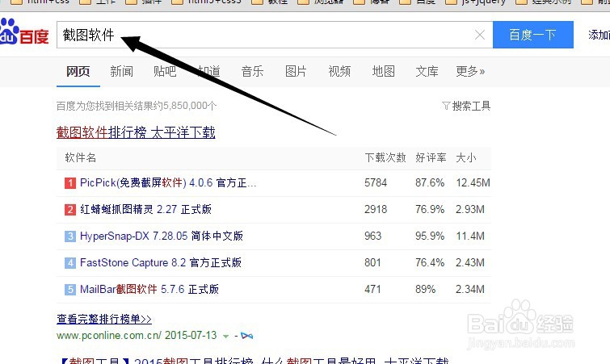Go to the 地图 tab

click(383, 72)
